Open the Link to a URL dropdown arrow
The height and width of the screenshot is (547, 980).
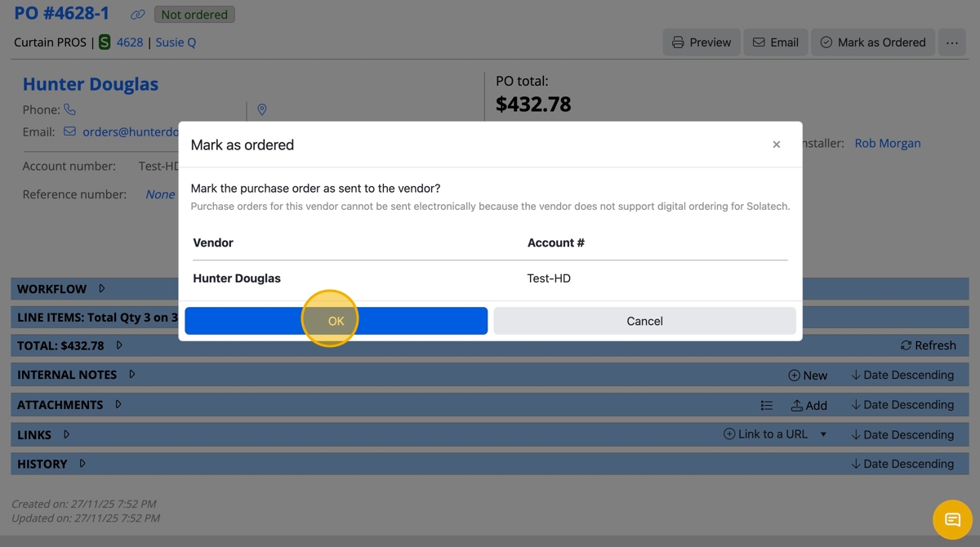[x=823, y=434]
